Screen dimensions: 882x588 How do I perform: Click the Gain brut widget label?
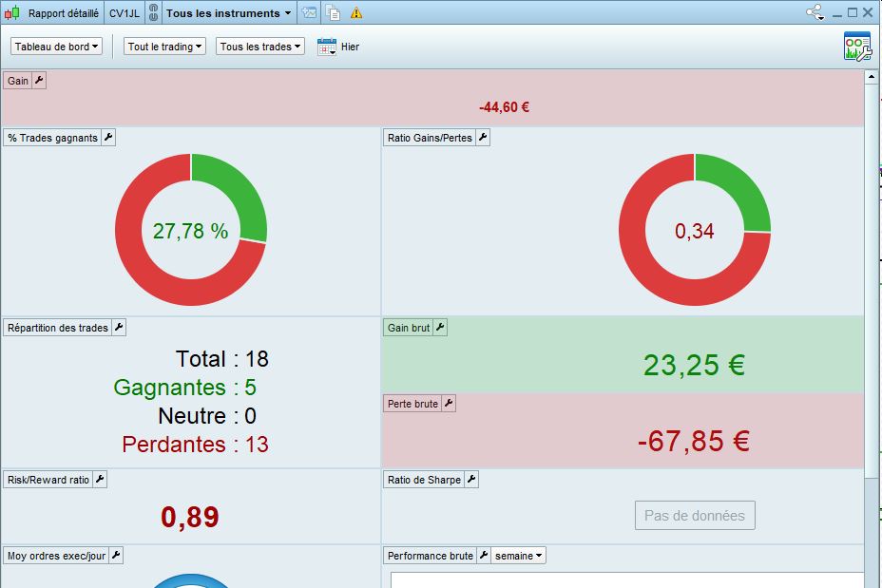point(409,327)
